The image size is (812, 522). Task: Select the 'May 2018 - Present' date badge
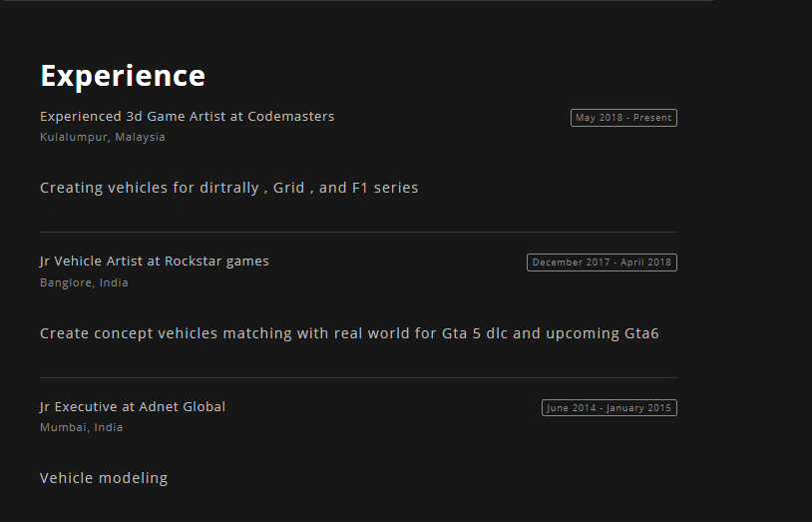(x=623, y=118)
